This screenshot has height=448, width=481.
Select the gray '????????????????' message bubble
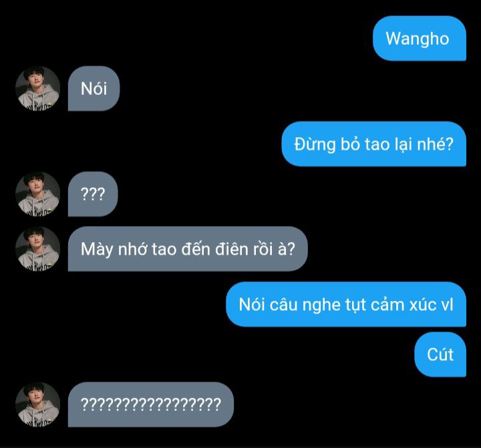coord(150,405)
